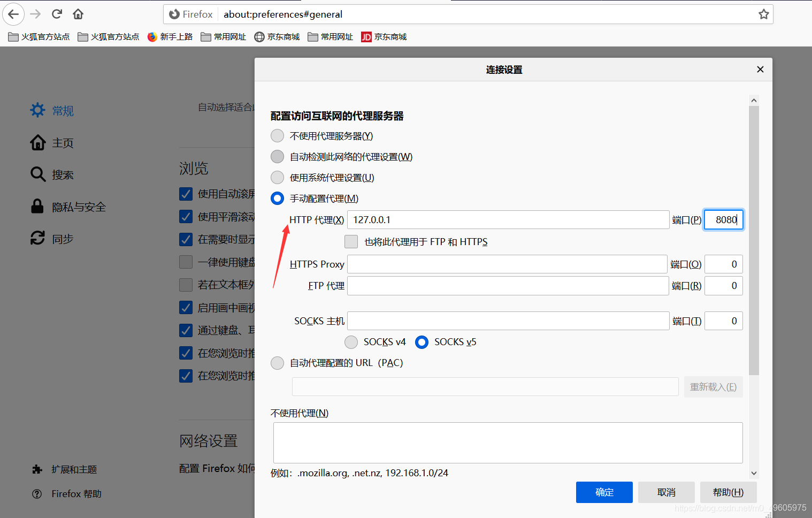Select 自动代理配置的 URL (PAC) radio option
Viewport: 812px width, 518px height.
[277, 363]
